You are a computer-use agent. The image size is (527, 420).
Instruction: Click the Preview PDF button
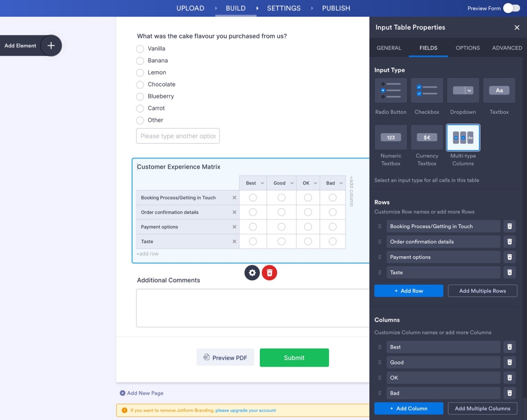pos(225,357)
